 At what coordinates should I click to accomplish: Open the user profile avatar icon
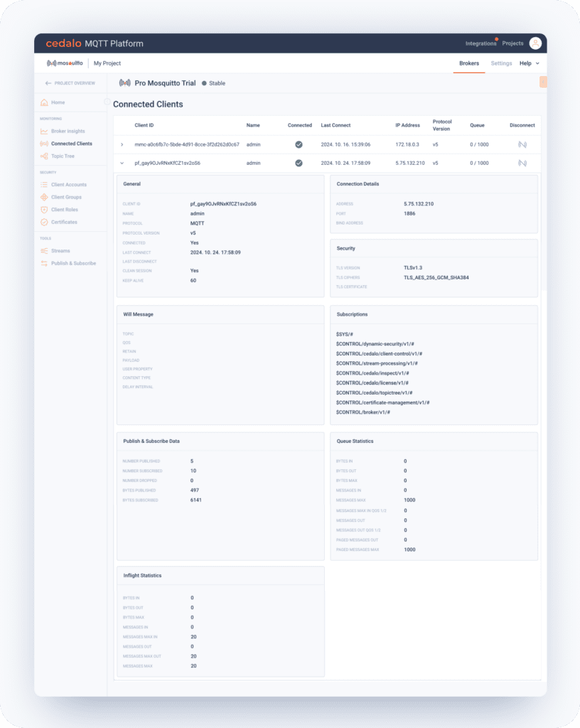535,43
